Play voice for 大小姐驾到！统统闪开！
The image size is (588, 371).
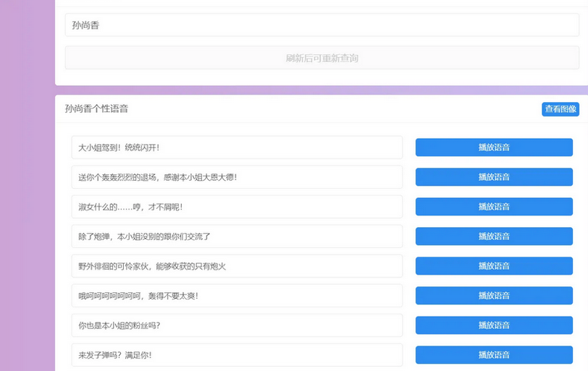(x=494, y=147)
